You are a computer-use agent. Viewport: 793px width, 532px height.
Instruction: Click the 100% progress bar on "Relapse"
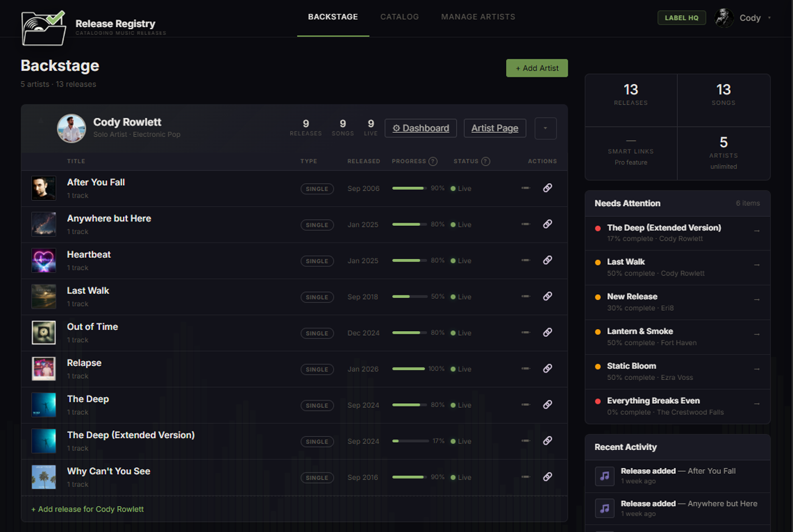point(410,369)
